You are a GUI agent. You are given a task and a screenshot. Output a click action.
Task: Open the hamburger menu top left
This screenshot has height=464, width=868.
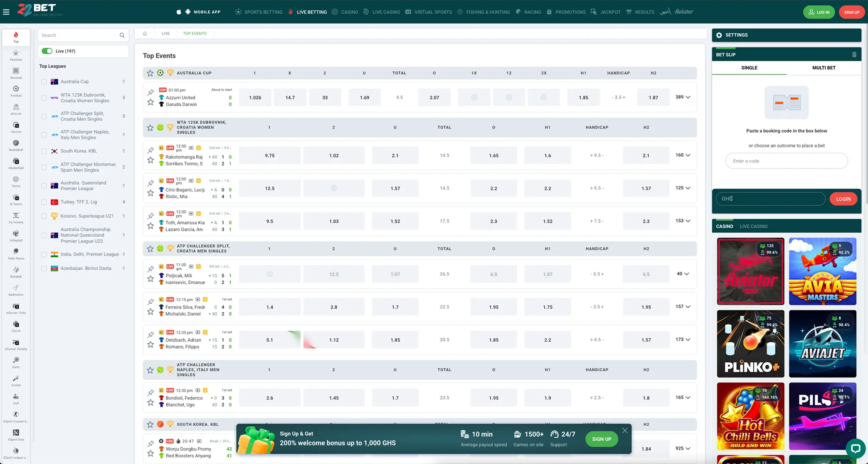pyautogui.click(x=6, y=12)
